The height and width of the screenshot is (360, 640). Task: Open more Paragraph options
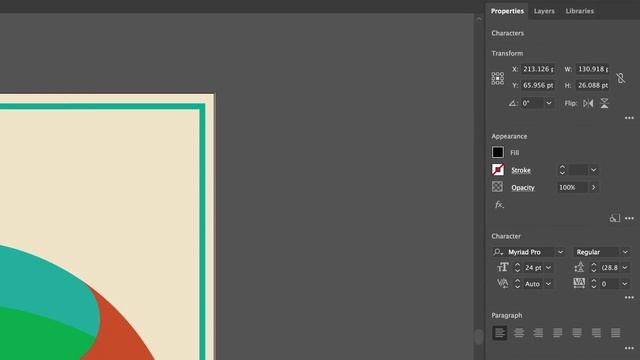tap(629, 348)
